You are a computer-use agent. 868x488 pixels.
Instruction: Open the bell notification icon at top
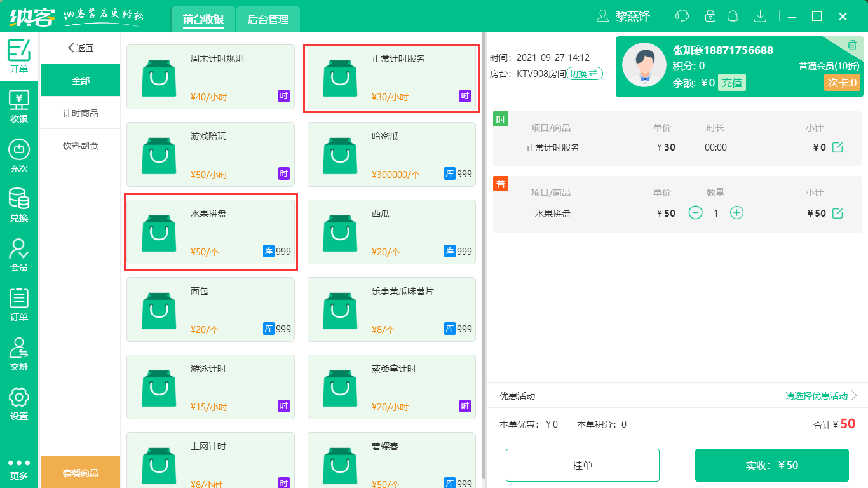733,16
